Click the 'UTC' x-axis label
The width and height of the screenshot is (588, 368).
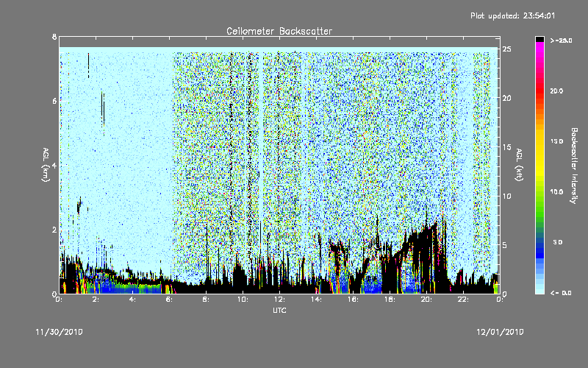(x=279, y=310)
